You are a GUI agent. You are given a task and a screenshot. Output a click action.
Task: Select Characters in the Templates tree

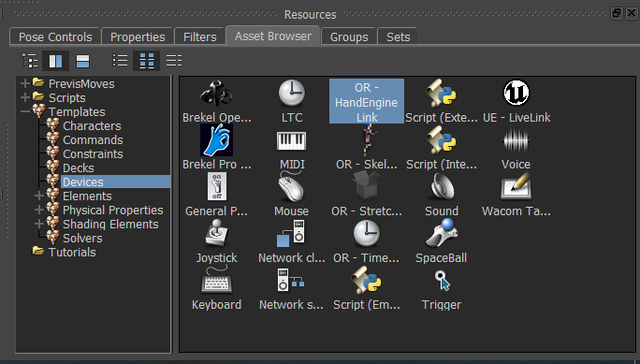[x=92, y=125]
